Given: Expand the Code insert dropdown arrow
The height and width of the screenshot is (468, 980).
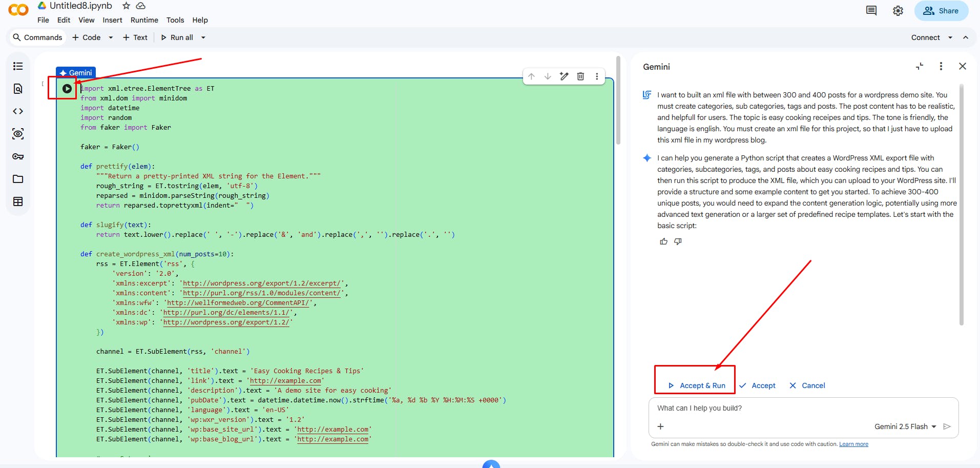Looking at the screenshot, I should (x=111, y=37).
